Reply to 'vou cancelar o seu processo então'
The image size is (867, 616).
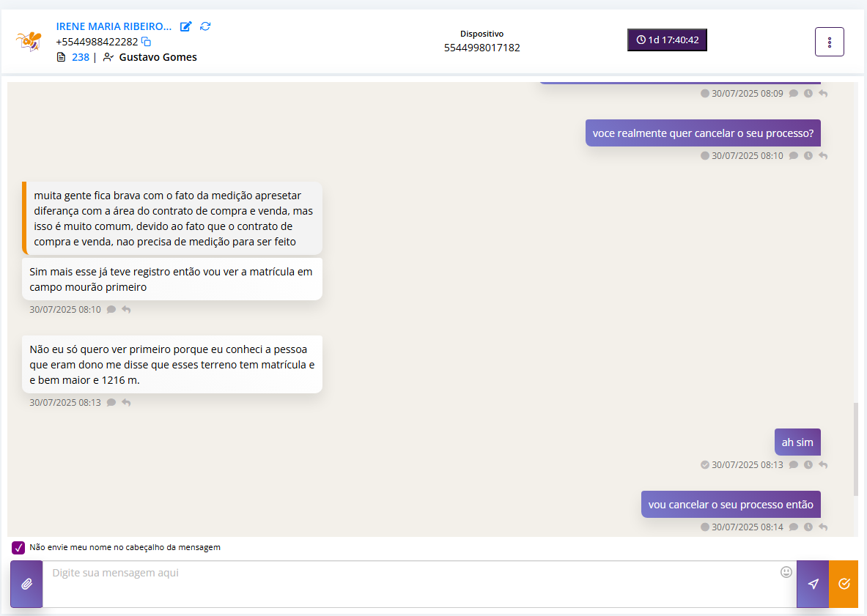823,527
